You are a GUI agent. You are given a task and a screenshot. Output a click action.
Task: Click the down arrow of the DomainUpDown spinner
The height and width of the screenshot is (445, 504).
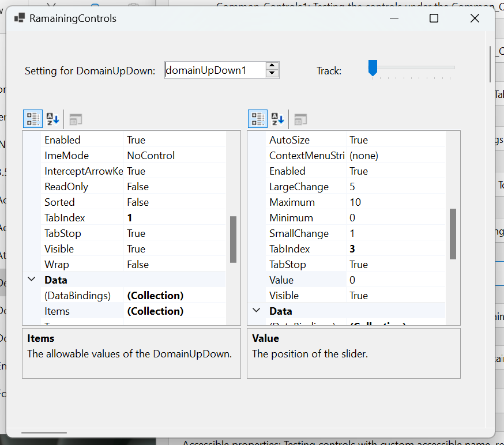pos(272,73)
